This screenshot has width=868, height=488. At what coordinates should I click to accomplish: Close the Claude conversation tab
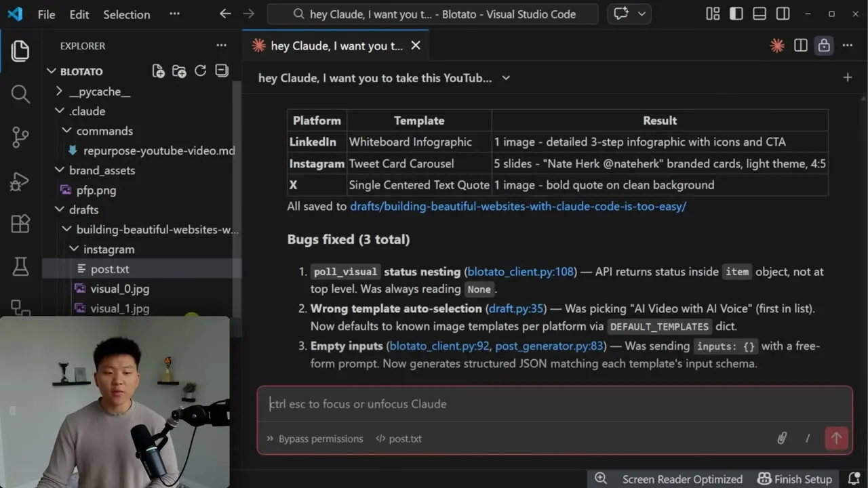tap(416, 45)
